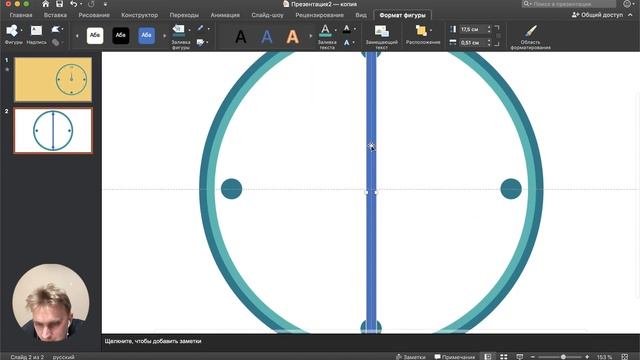The image size is (640, 360).
Task: Collapse the ribbon with the chevron
Action: coord(630,15)
